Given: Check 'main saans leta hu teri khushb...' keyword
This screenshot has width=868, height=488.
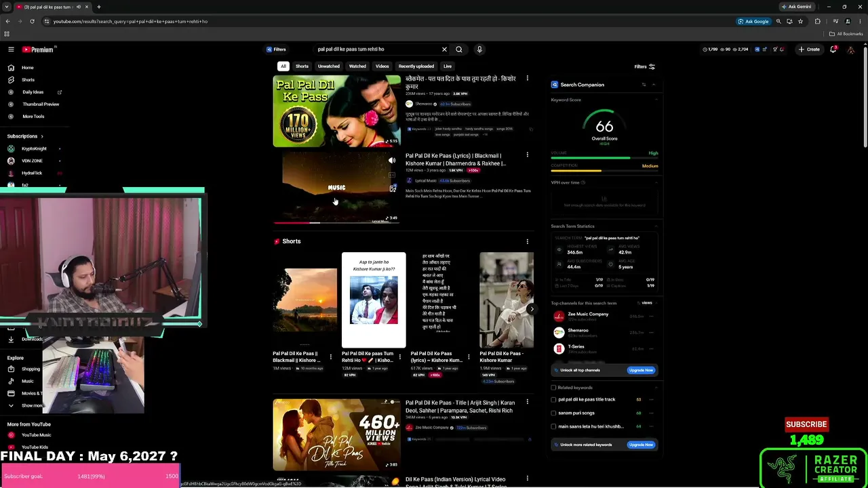Looking at the screenshot, I should [553, 427].
